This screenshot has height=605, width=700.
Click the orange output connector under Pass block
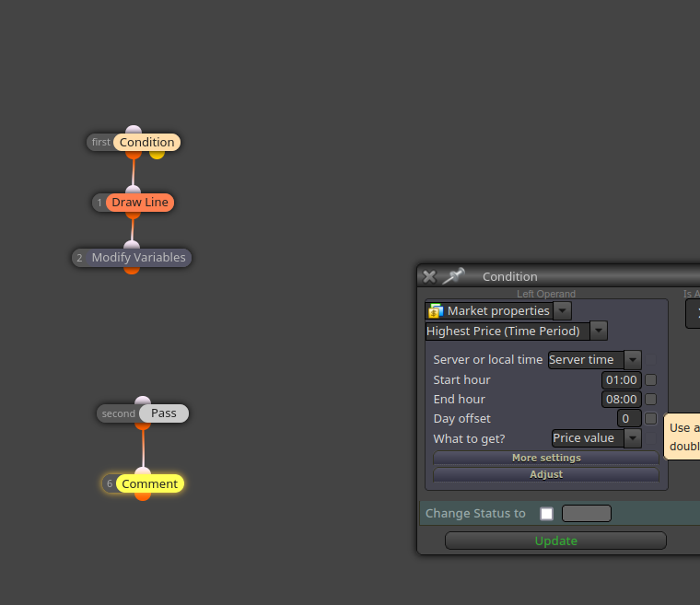coord(143,426)
